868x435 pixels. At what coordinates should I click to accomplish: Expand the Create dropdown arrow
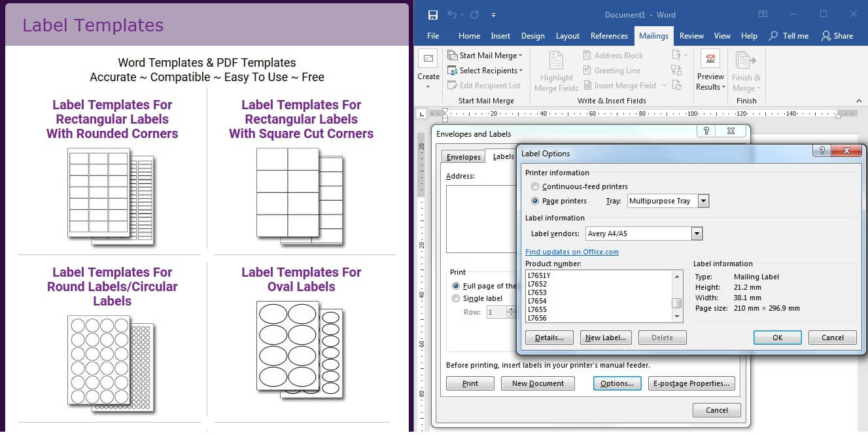point(428,86)
